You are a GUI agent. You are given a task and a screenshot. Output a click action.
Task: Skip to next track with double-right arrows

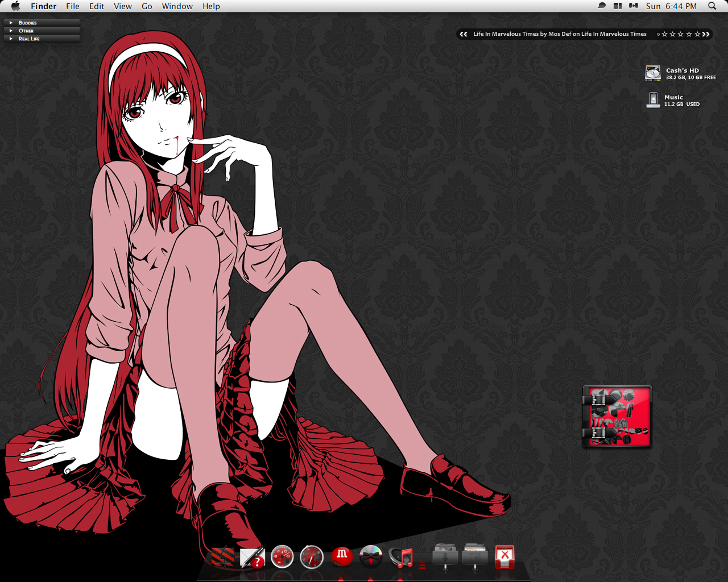[x=706, y=34]
